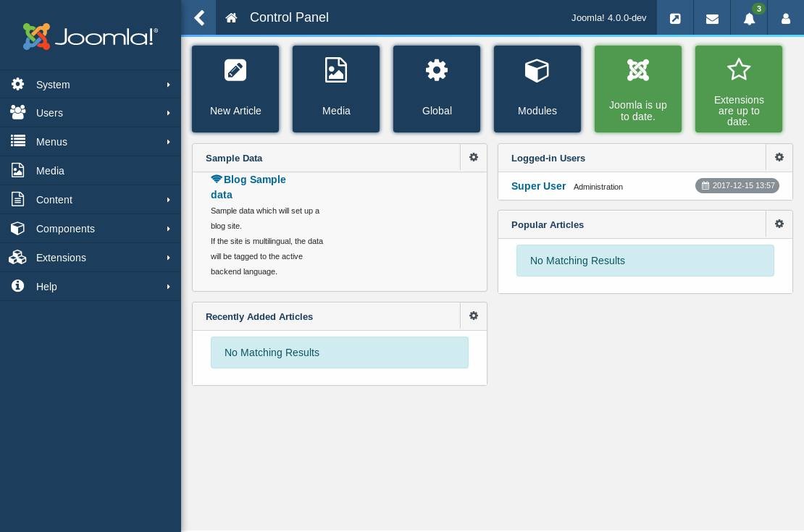Click the Joomla! logo
Image resolution: width=804 pixels, height=532 pixels.
91,36
